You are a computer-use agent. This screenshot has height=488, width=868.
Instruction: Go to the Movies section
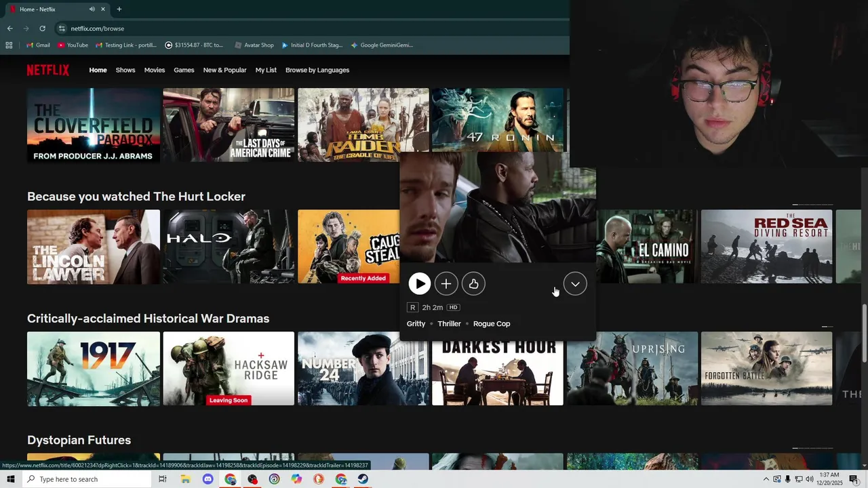point(155,70)
